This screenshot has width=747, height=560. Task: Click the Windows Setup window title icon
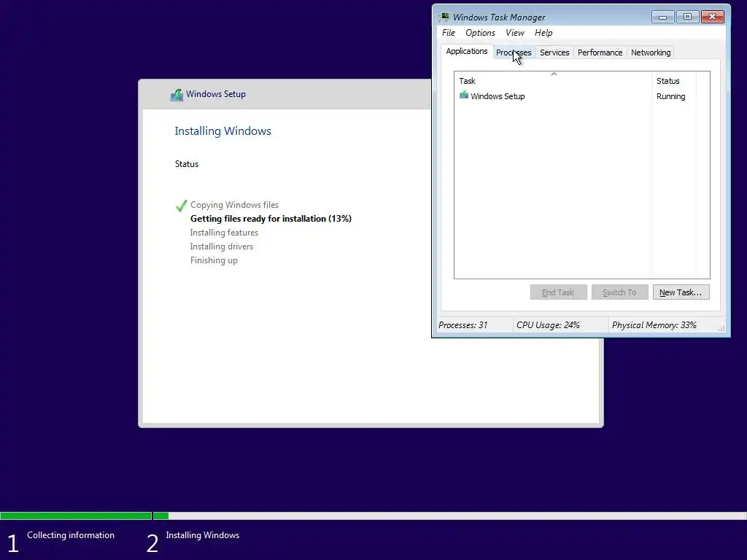(177, 95)
